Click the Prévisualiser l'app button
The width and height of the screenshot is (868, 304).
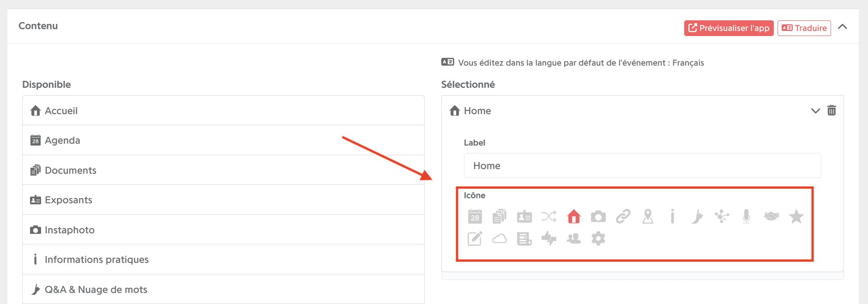click(x=729, y=28)
